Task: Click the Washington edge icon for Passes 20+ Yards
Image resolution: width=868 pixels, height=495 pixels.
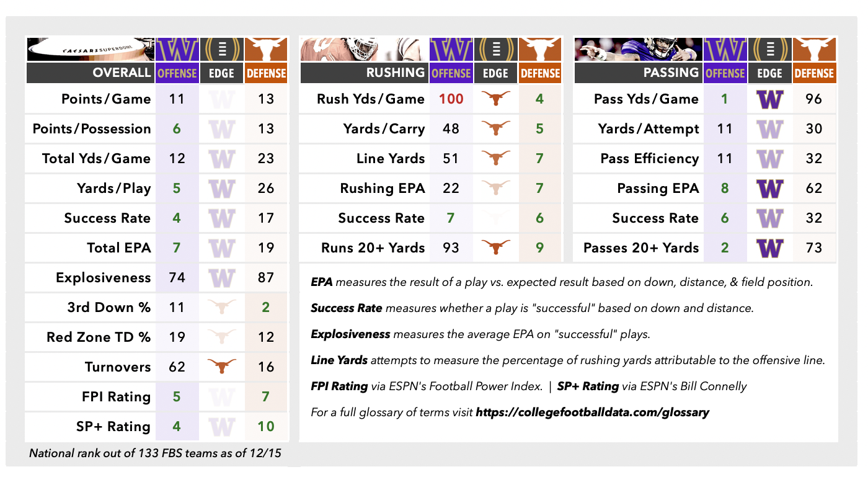Action: click(x=769, y=248)
